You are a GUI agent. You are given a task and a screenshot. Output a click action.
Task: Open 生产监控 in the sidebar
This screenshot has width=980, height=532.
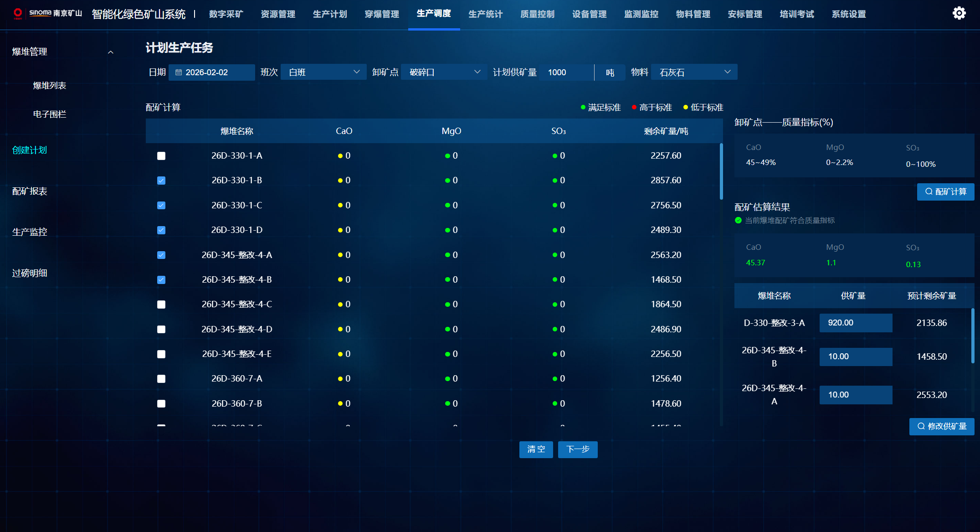[30, 232]
